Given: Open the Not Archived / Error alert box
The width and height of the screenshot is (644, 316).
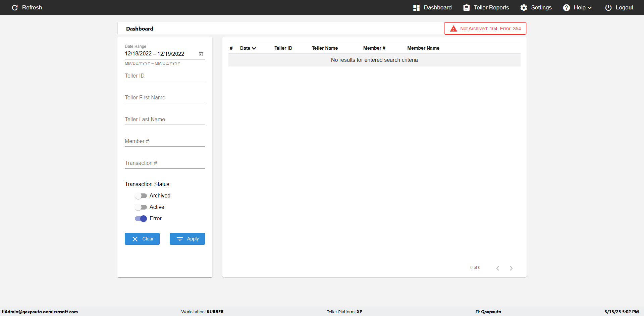Looking at the screenshot, I should (485, 29).
